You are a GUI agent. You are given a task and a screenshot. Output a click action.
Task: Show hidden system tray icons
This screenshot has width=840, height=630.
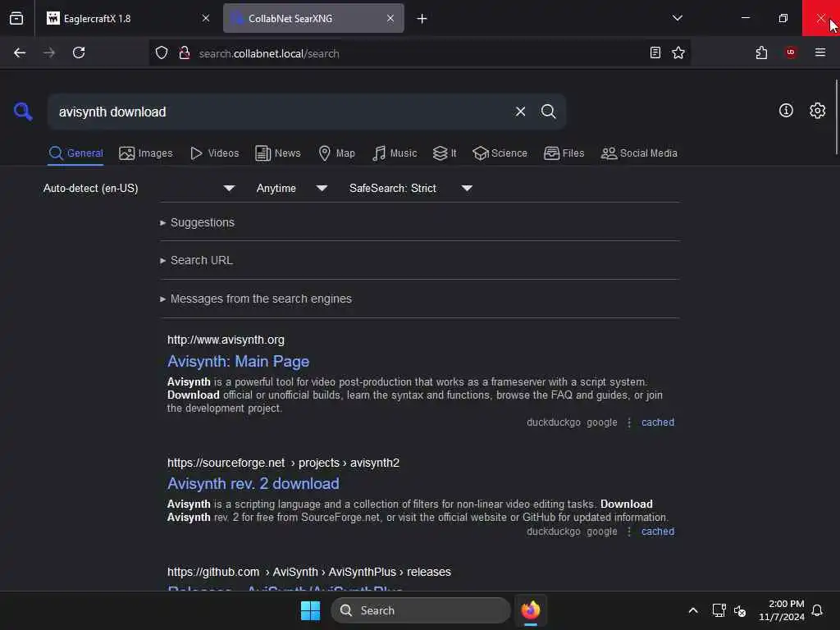[x=692, y=610]
